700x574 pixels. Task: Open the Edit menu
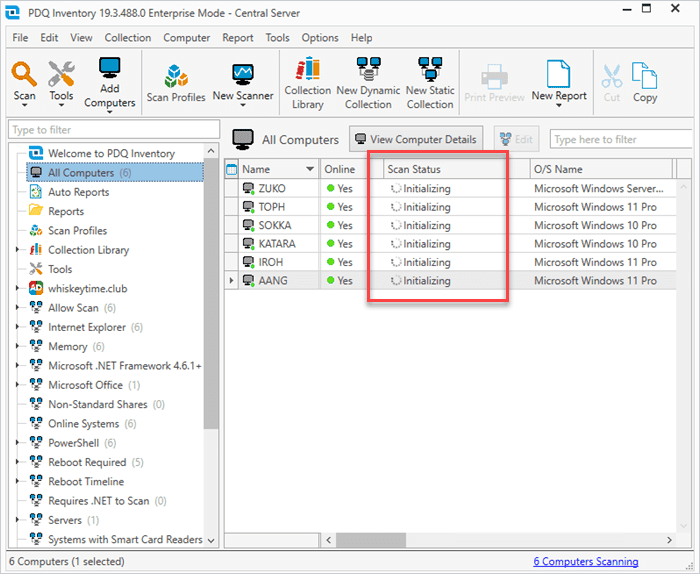coord(49,38)
